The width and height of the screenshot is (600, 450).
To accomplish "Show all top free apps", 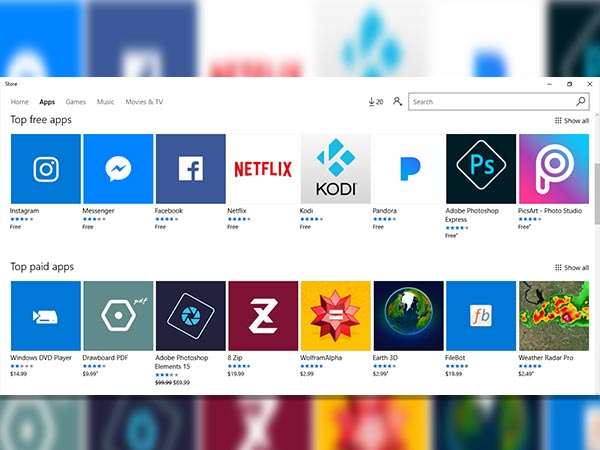I will point(572,121).
